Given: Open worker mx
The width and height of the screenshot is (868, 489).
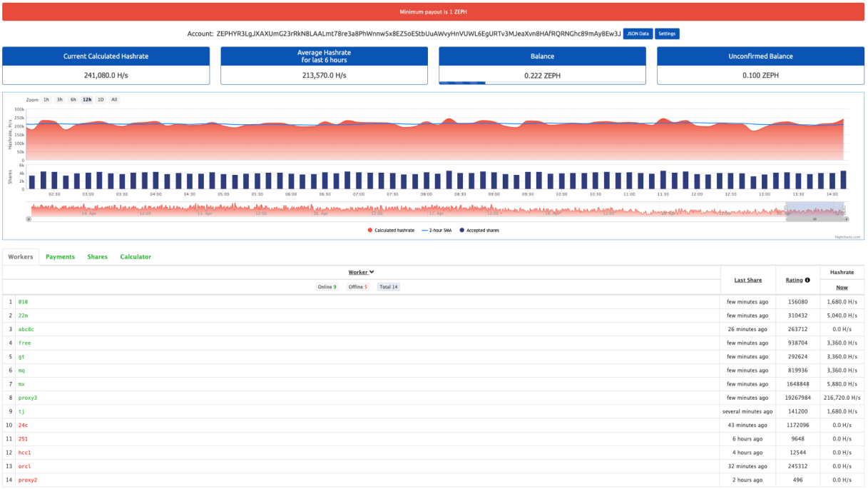Looking at the screenshot, I should (21, 384).
